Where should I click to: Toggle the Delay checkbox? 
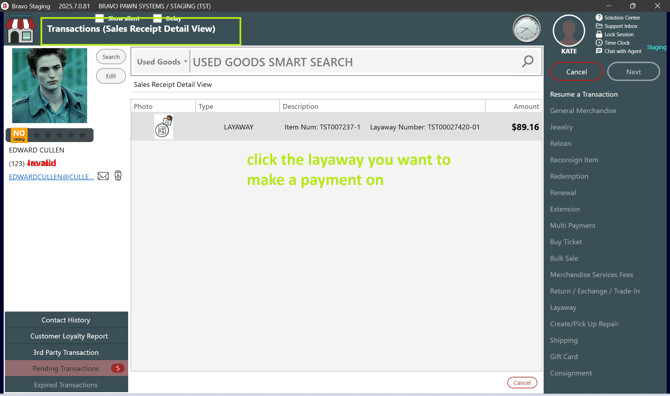coord(157,18)
